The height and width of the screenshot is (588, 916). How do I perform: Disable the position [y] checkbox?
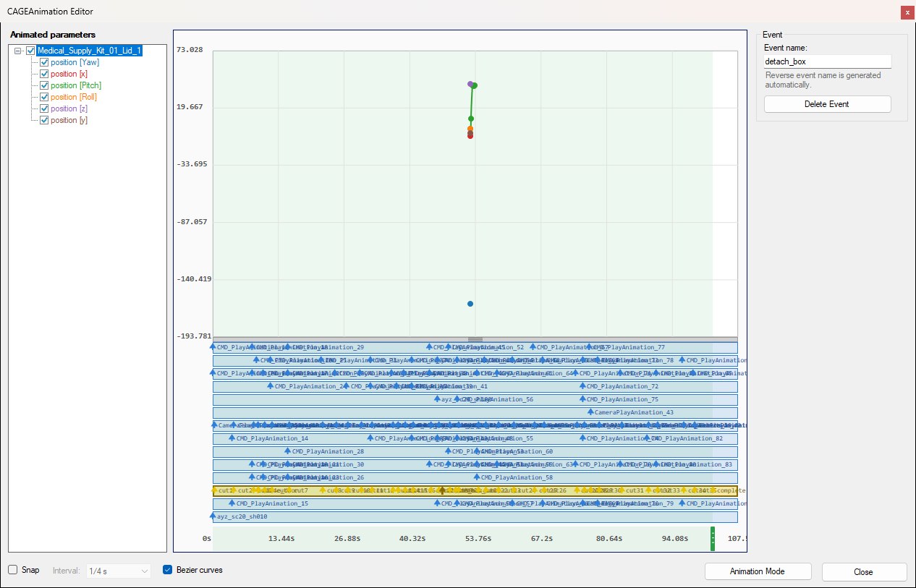(x=44, y=120)
